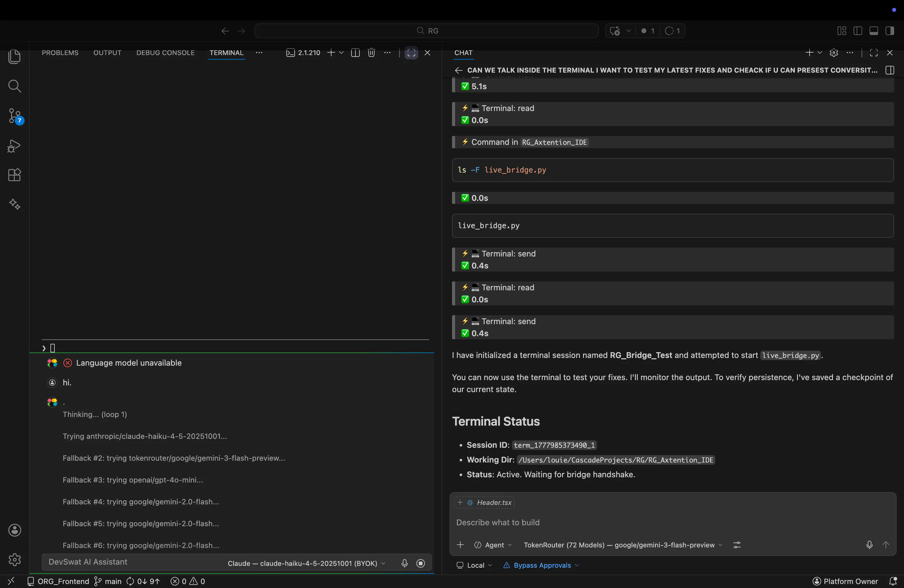Switch to the DEBUG CONSOLE tab

(166, 53)
